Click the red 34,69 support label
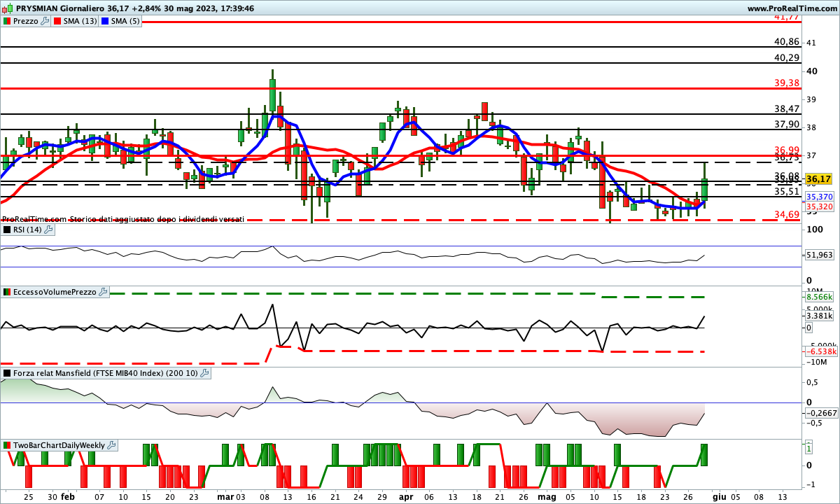840x504 pixels. (x=787, y=214)
